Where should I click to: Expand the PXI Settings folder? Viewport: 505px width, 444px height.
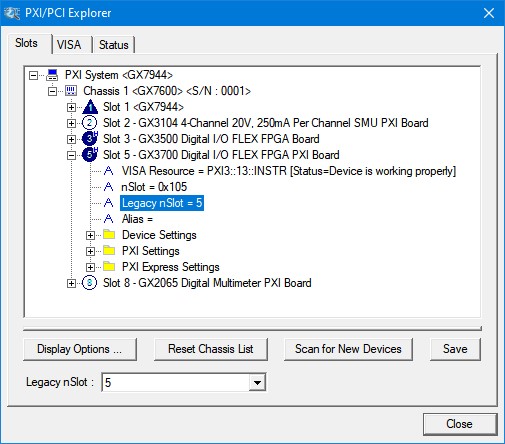click(x=90, y=251)
